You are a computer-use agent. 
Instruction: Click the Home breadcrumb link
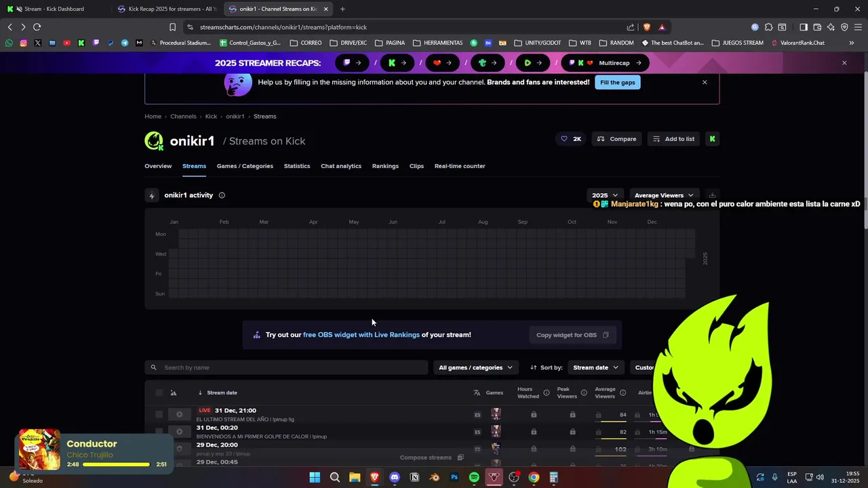coord(153,117)
